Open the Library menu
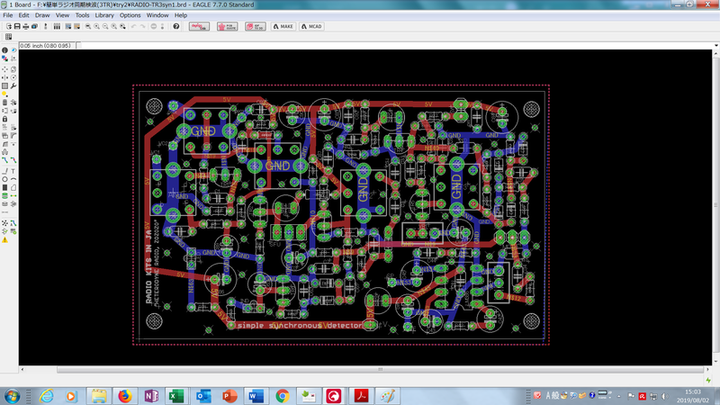Image resolution: width=720 pixels, height=405 pixels. coord(104,16)
